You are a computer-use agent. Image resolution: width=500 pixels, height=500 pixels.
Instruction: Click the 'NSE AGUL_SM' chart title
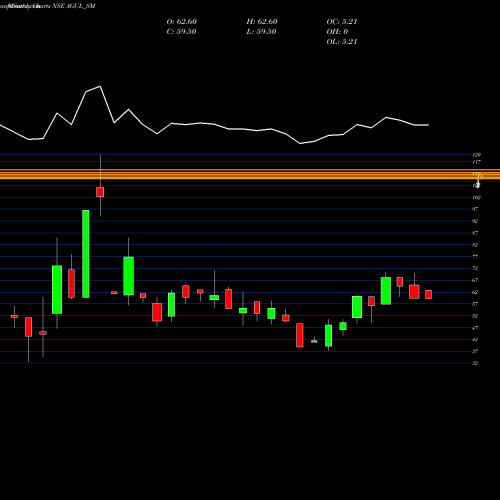tap(74, 6)
